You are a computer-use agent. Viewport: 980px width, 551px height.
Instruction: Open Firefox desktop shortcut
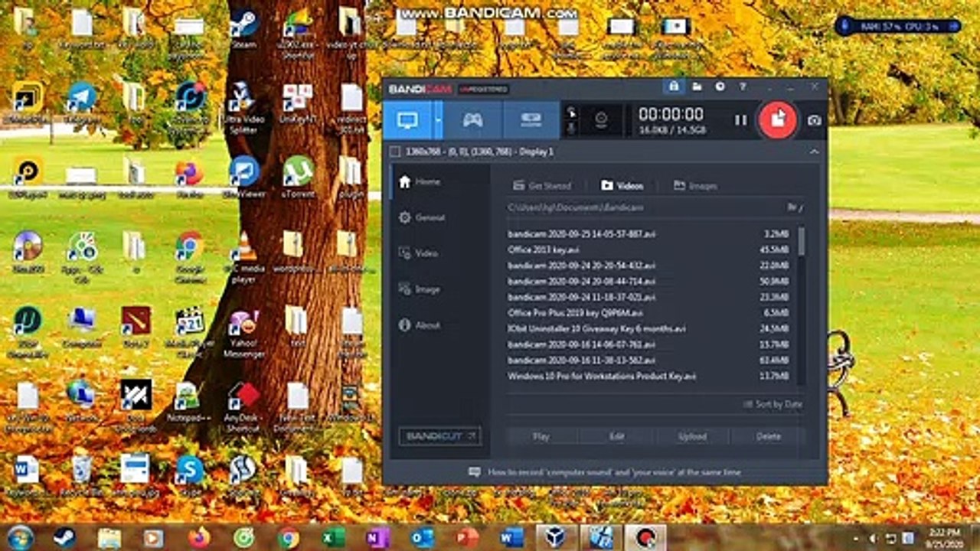pyautogui.click(x=188, y=178)
